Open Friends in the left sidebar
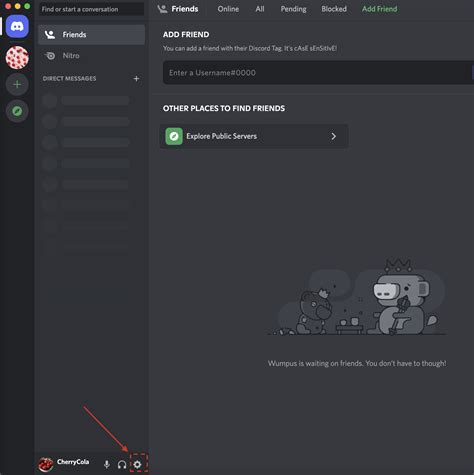This screenshot has height=475, width=474. (x=91, y=35)
